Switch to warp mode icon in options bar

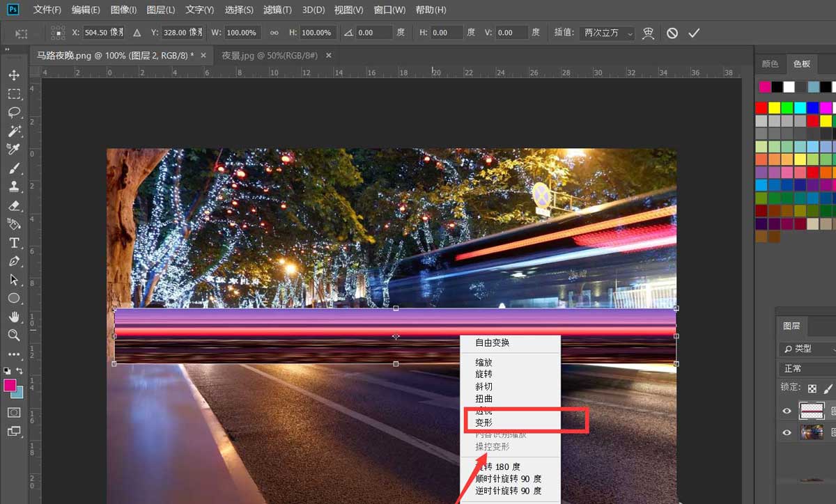coord(649,33)
